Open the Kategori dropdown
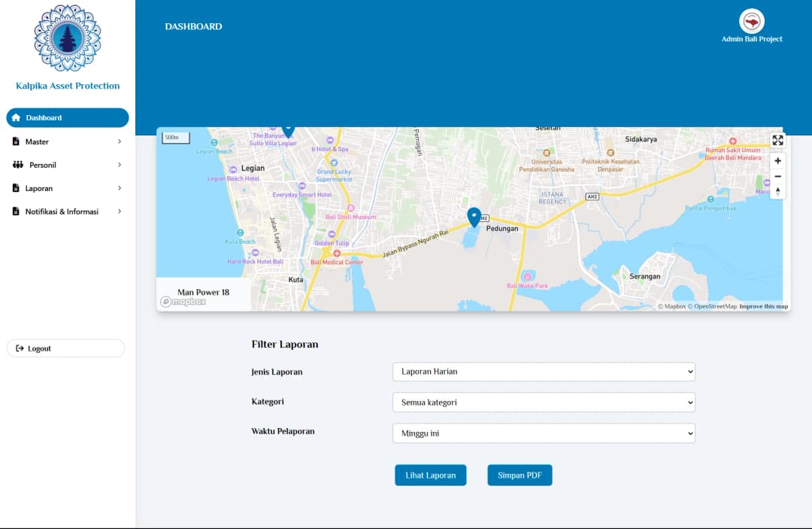The image size is (812, 529). click(544, 403)
